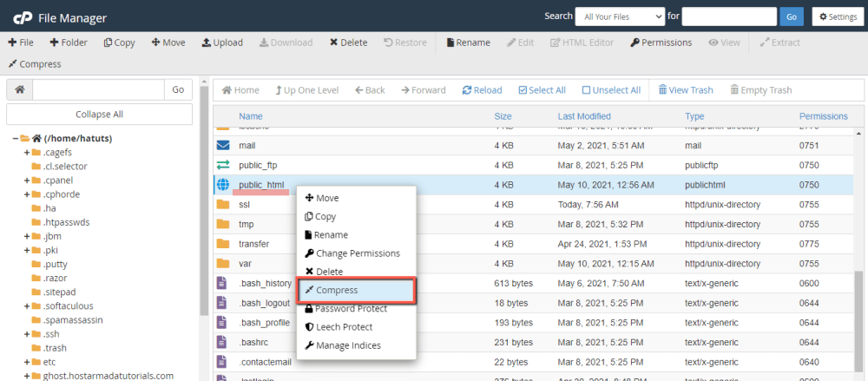
Task: Expand the .jbm folder node
Action: (27, 236)
